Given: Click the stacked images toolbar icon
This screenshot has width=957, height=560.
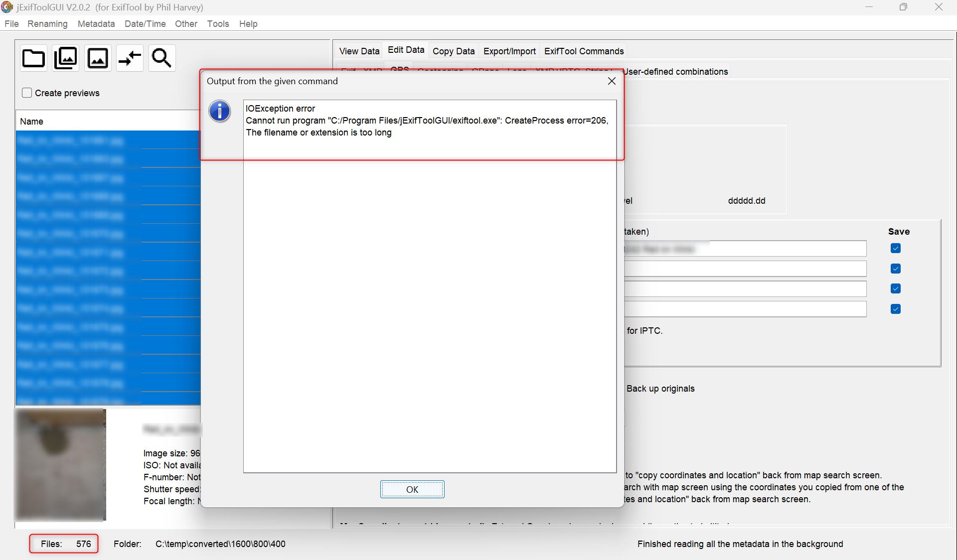Looking at the screenshot, I should pos(65,58).
